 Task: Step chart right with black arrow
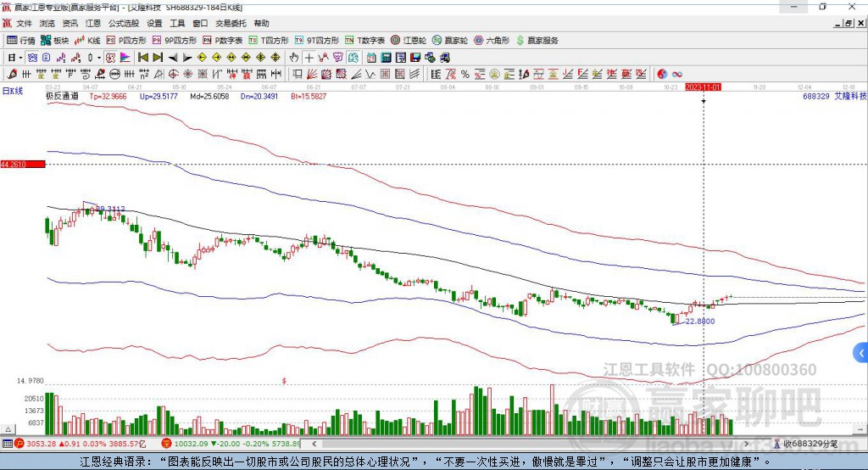click(x=187, y=58)
